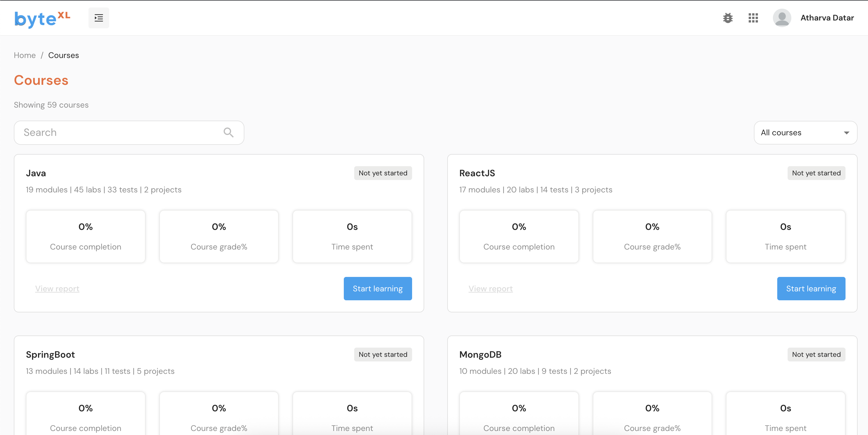Open the MongoDB course title
The image size is (868, 435).
tap(480, 355)
